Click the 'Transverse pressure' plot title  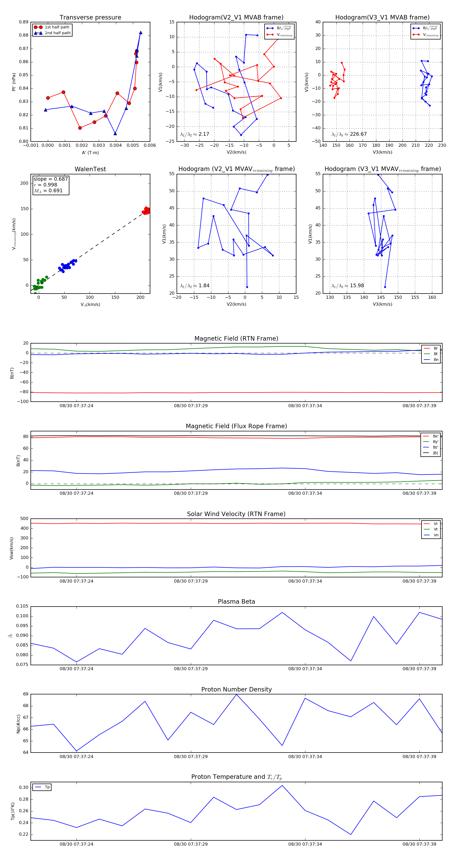(90, 18)
